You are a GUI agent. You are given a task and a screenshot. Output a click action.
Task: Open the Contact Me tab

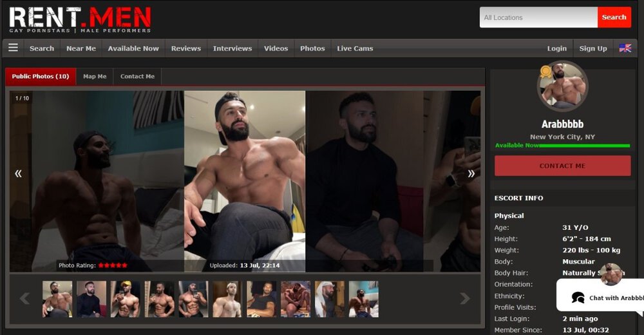[x=137, y=77]
